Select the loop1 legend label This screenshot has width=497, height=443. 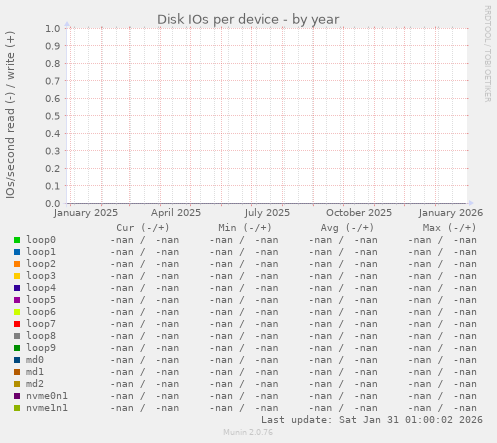pyautogui.click(x=41, y=252)
